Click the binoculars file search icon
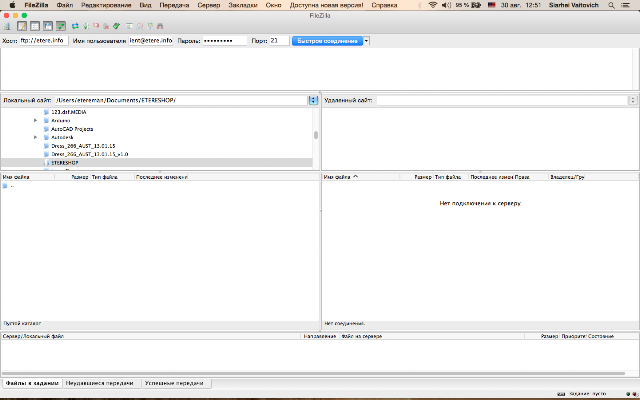This screenshot has width=640, height=400. 160,26
